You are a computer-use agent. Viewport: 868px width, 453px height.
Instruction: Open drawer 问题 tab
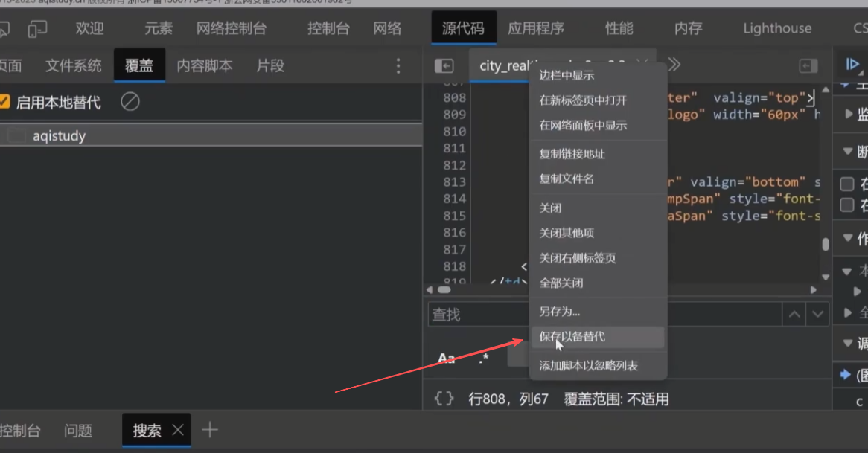(x=78, y=431)
